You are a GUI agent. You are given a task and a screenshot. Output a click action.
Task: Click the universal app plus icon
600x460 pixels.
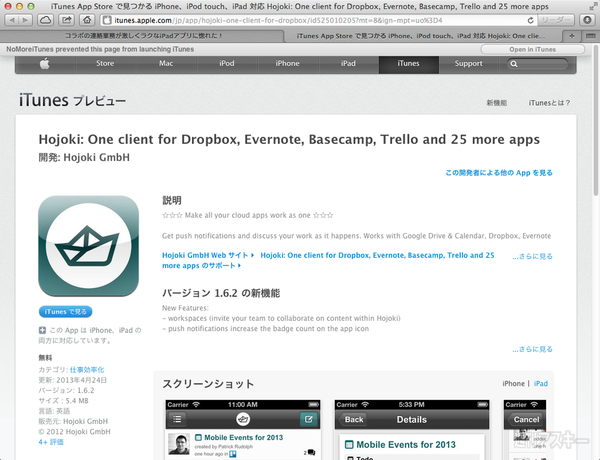[42, 330]
